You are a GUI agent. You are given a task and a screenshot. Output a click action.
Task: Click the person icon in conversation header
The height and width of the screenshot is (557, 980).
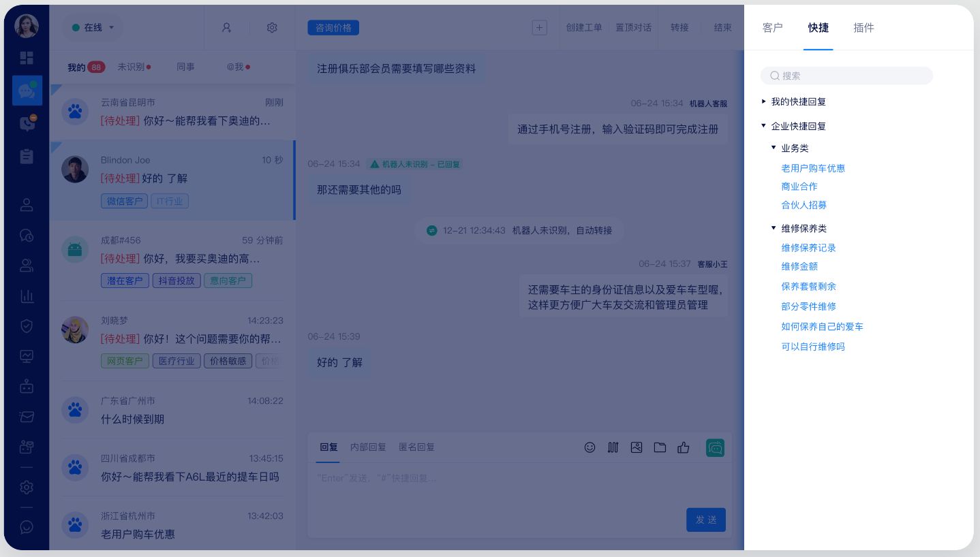tap(227, 28)
